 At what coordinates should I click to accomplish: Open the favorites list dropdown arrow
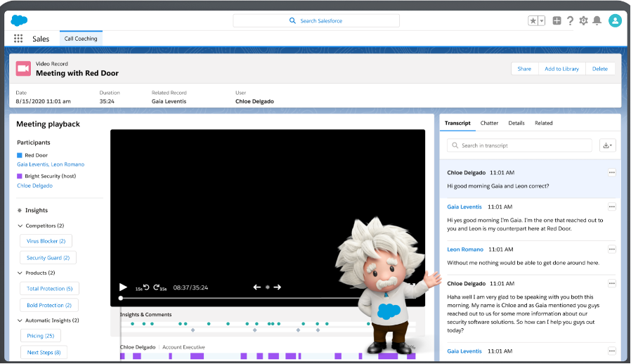tap(542, 20)
